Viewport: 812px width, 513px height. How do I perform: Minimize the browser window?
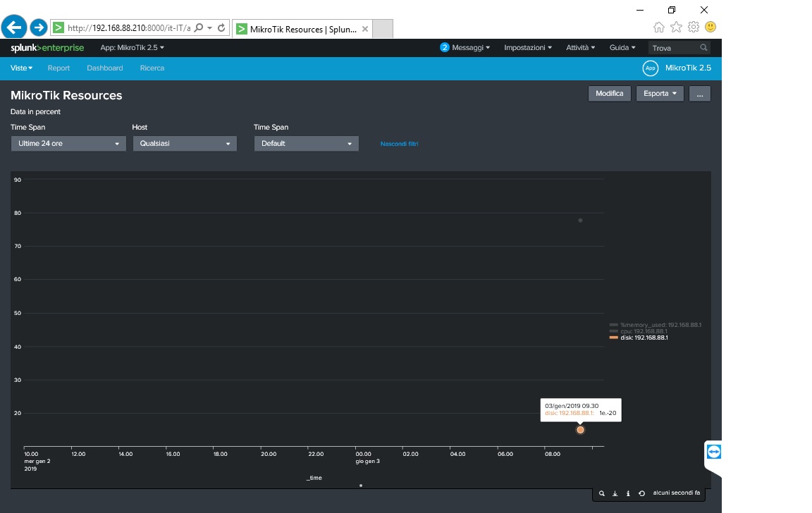tap(640, 10)
